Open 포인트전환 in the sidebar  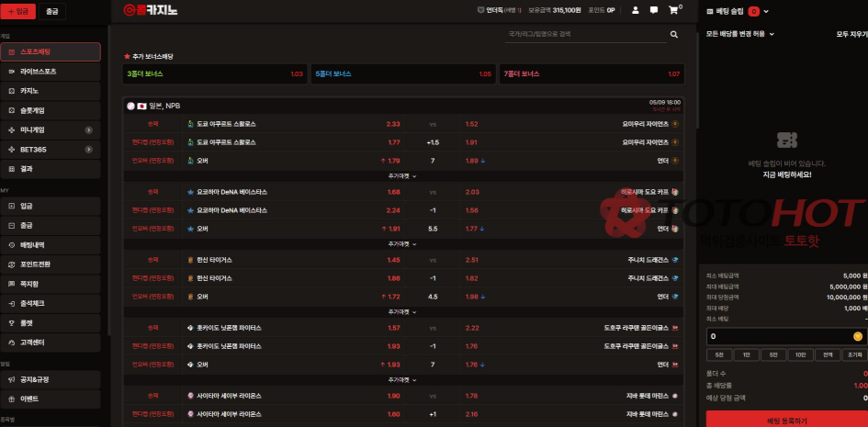tap(51, 264)
